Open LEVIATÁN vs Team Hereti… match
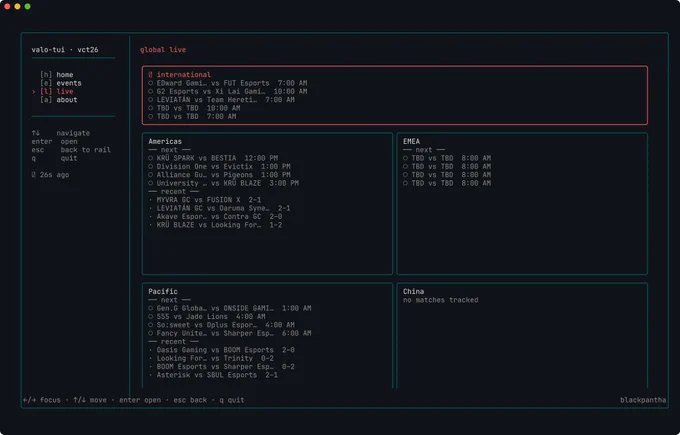 221,100
